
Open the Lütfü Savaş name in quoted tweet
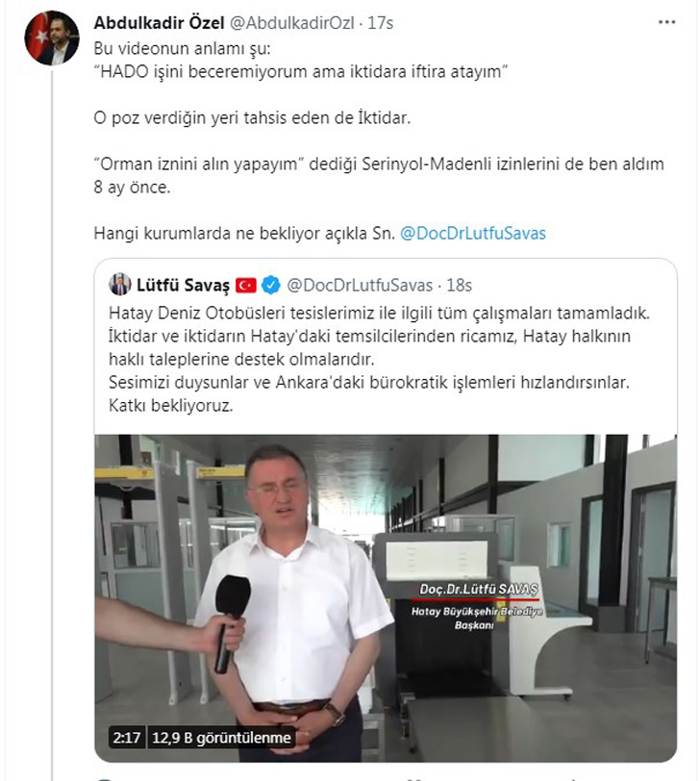pyautogui.click(x=184, y=285)
